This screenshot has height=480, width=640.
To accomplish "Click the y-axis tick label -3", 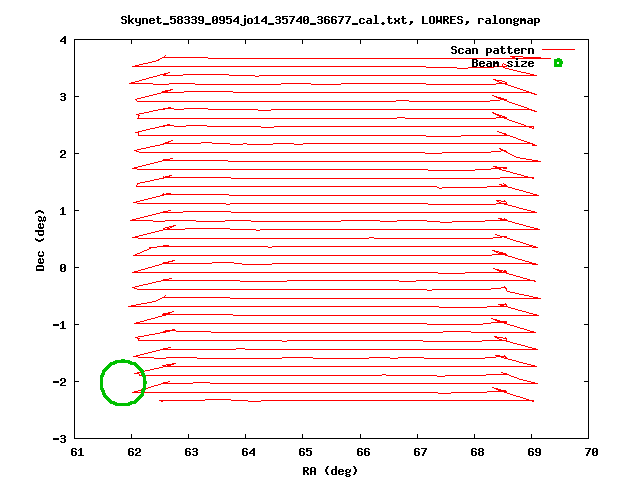I will point(60,439).
